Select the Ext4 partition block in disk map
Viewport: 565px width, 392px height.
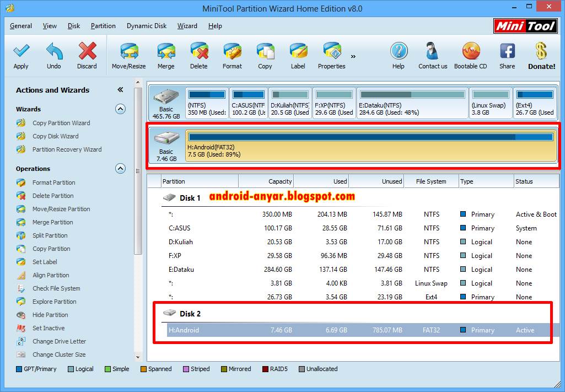(x=535, y=103)
